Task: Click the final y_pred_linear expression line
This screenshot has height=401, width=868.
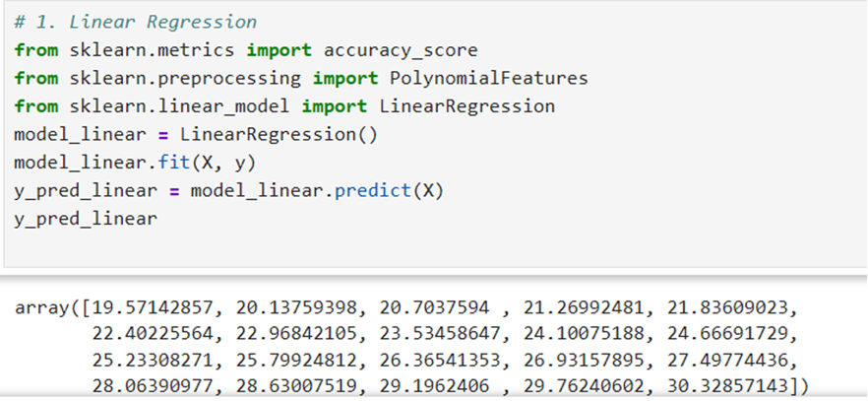Action: [86, 220]
